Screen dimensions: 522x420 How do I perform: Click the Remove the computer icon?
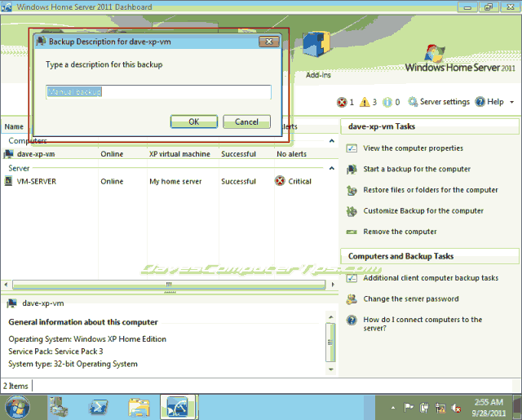pos(352,232)
